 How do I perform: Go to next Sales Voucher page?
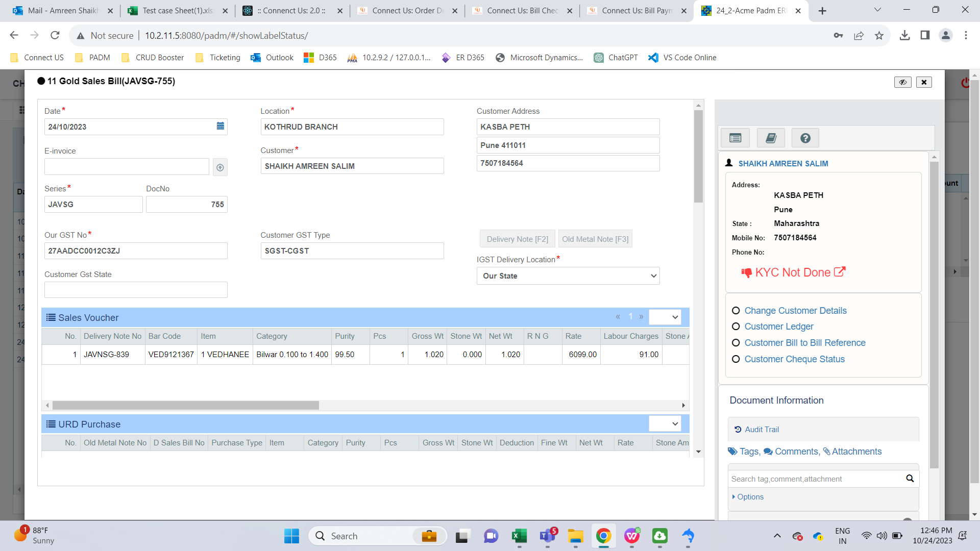click(641, 317)
